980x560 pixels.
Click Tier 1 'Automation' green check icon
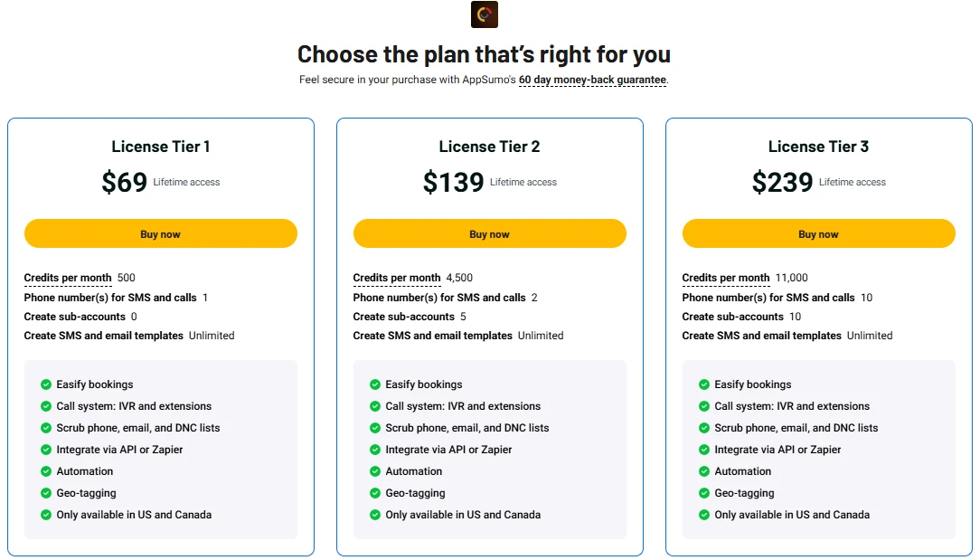coord(45,471)
